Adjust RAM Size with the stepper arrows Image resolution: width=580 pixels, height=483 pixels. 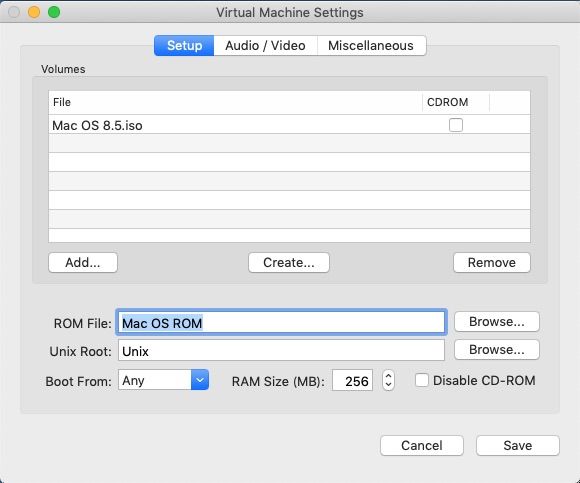point(388,380)
